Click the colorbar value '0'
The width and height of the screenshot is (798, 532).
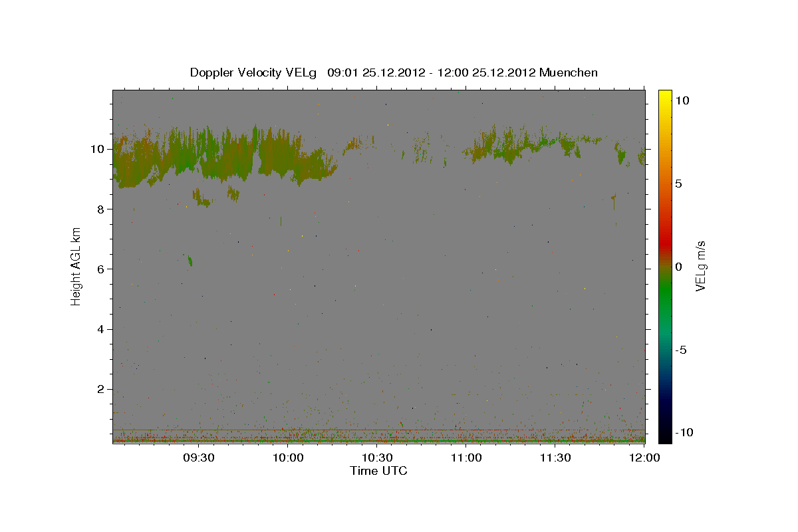tap(678, 267)
